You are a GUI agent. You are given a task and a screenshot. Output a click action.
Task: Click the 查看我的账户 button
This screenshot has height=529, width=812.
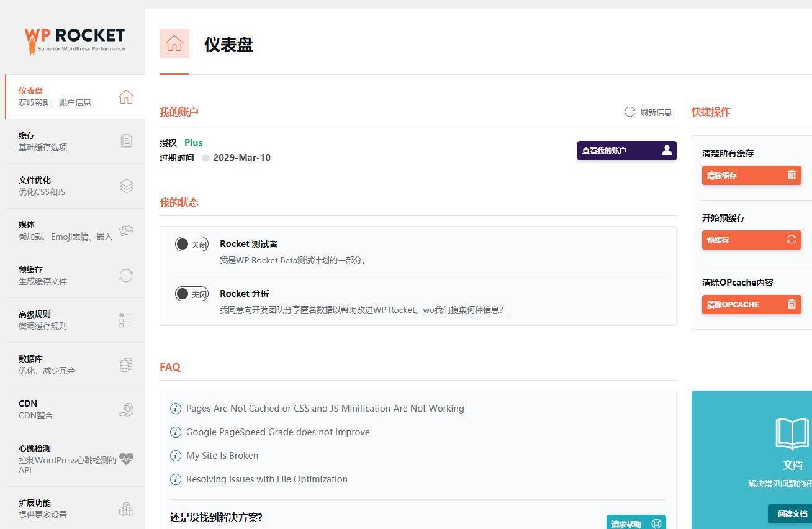click(626, 150)
